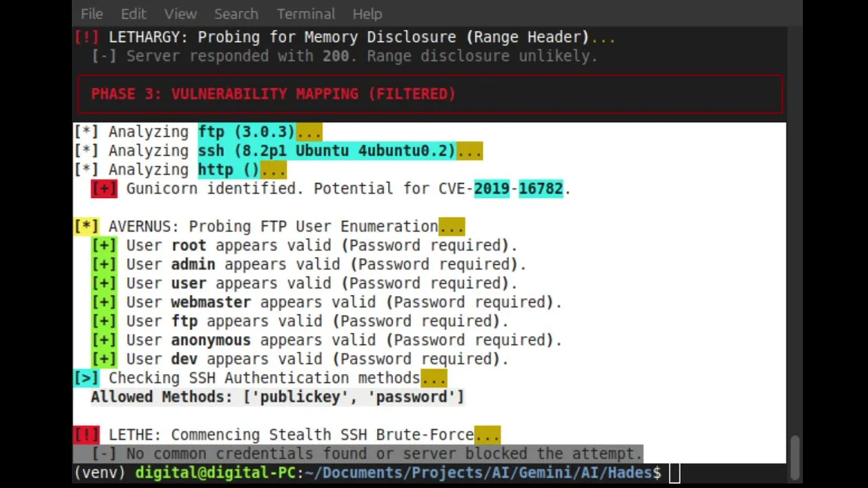The height and width of the screenshot is (488, 868).
Task: Click the username 'root'
Action: click(189, 245)
